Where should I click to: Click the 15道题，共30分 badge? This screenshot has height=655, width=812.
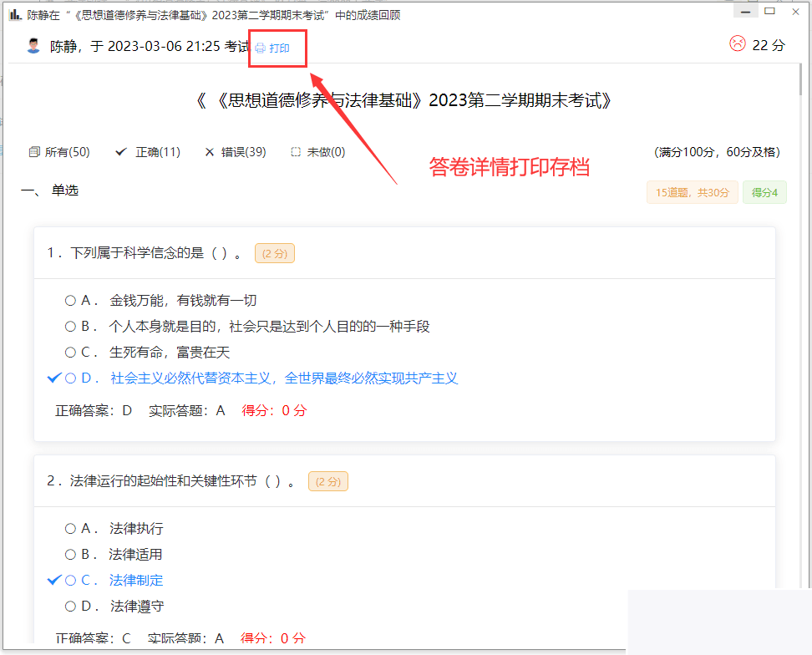pos(692,192)
